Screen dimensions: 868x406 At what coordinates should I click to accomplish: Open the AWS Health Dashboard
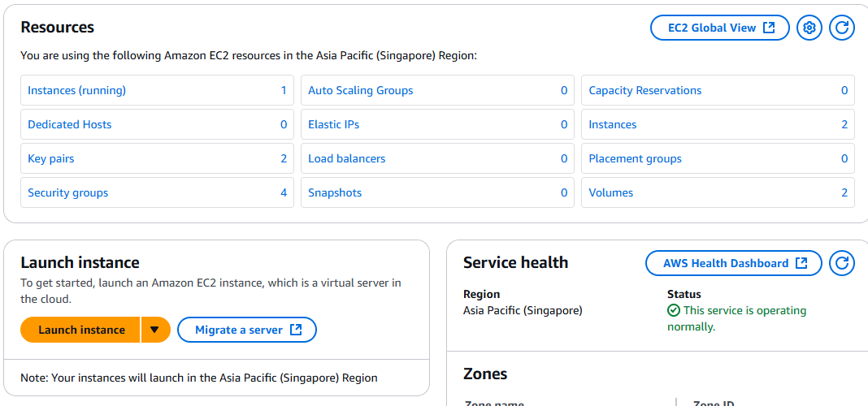[733, 263]
